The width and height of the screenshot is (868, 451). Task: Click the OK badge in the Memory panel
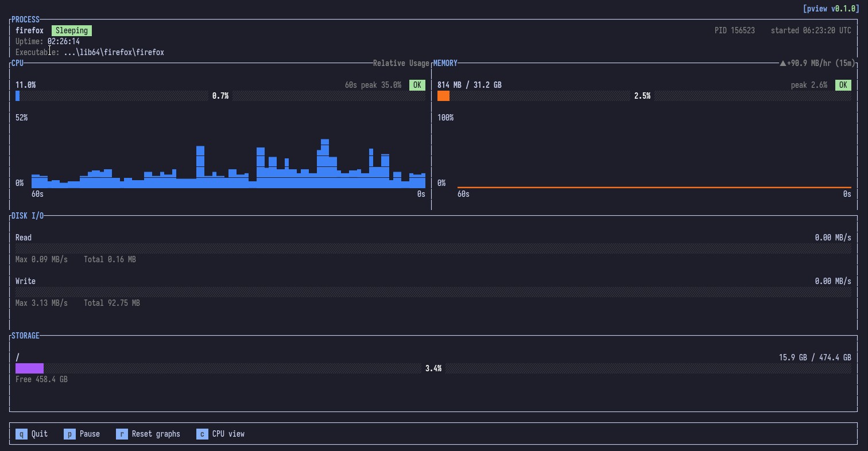[x=843, y=85]
